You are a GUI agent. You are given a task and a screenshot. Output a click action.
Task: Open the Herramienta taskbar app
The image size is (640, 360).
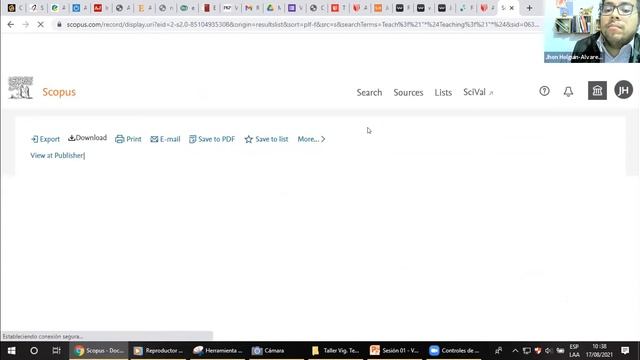pos(218,351)
